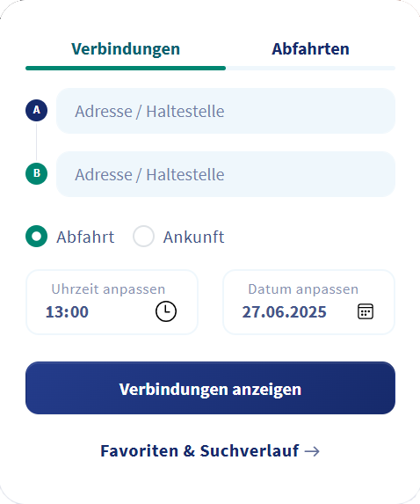Click the green B destination marker
Screen dimensions: 420x504
click(36, 173)
